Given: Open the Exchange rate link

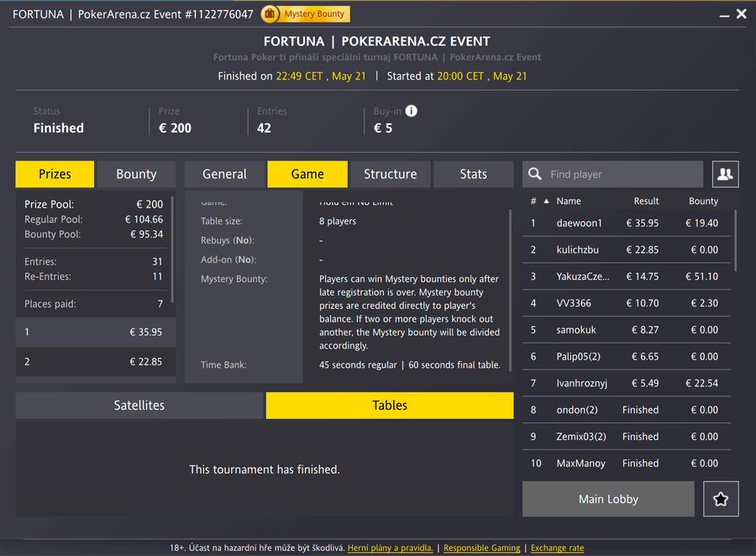Looking at the screenshot, I should pyautogui.click(x=558, y=548).
